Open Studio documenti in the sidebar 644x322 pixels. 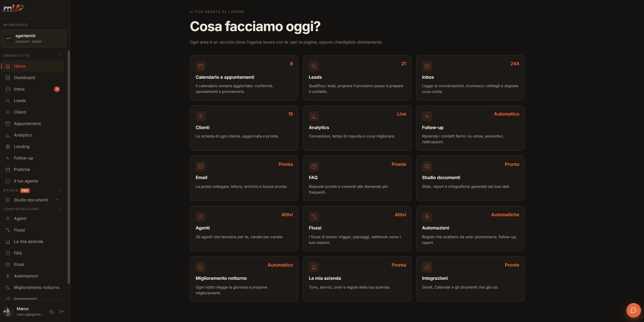pos(32,200)
